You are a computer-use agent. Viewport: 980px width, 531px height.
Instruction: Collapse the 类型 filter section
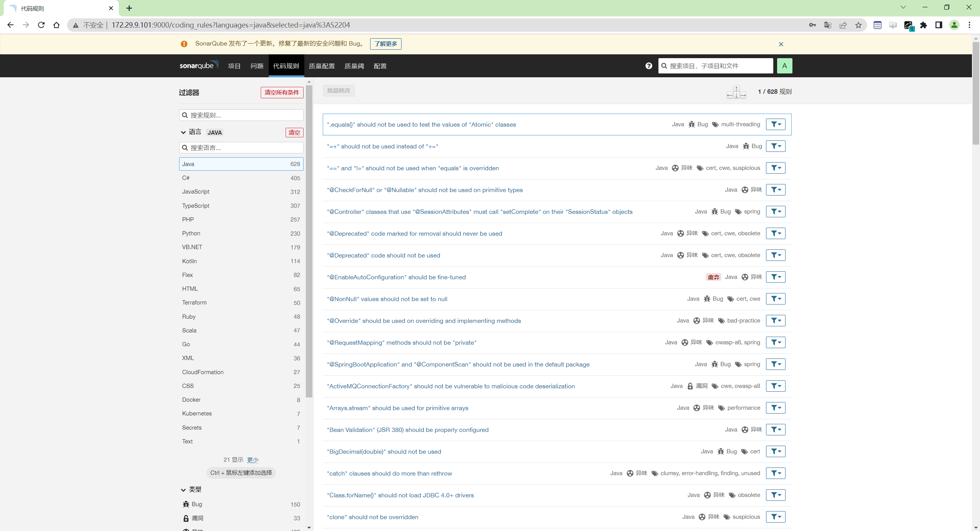191,489
